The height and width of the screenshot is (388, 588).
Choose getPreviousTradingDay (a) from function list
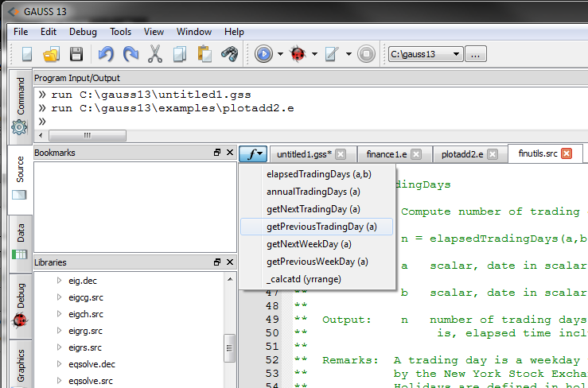pos(317,227)
